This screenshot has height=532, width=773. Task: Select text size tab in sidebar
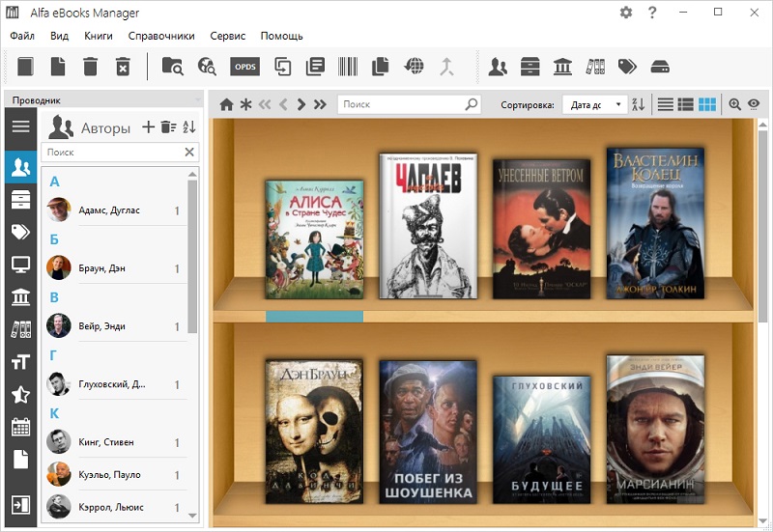click(20, 362)
